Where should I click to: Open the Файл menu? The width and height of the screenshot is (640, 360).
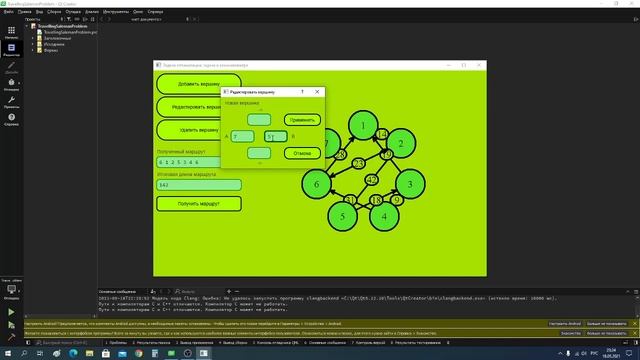click(x=9, y=12)
